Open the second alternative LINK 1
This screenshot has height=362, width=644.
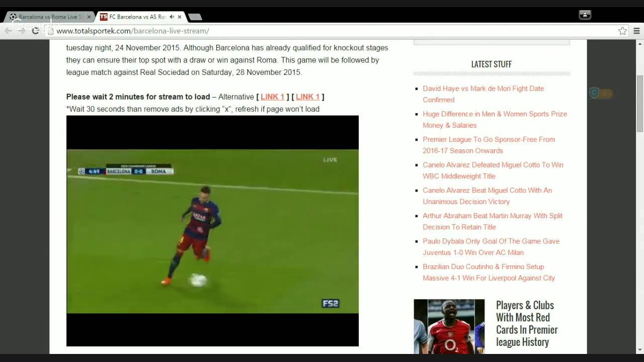click(x=308, y=97)
